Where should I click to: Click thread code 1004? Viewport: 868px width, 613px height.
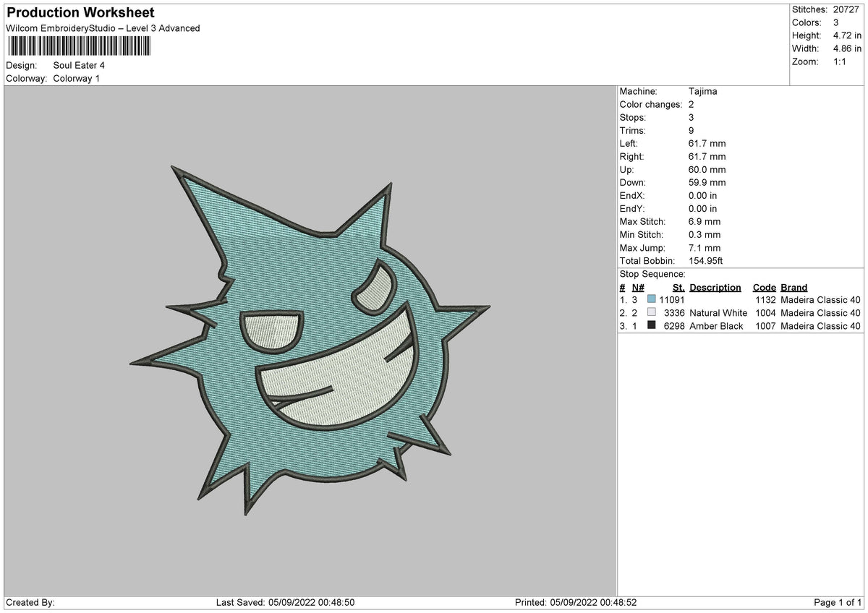tap(765, 312)
